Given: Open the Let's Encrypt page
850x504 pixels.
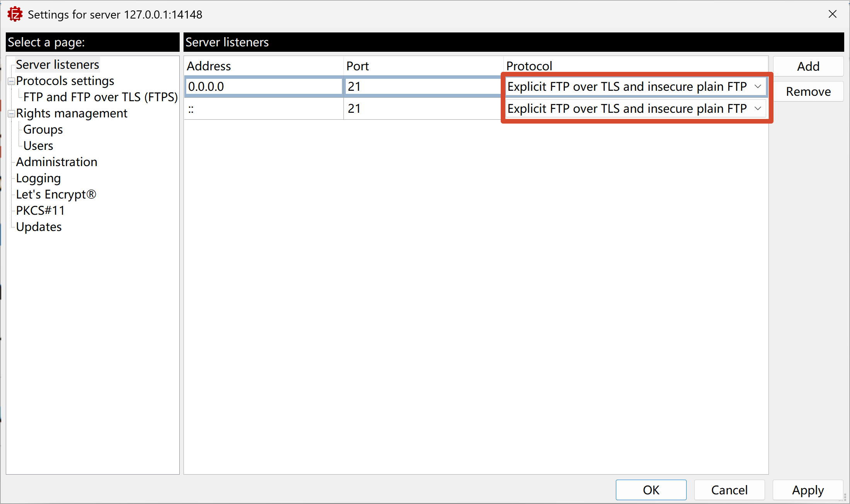Looking at the screenshot, I should [56, 194].
